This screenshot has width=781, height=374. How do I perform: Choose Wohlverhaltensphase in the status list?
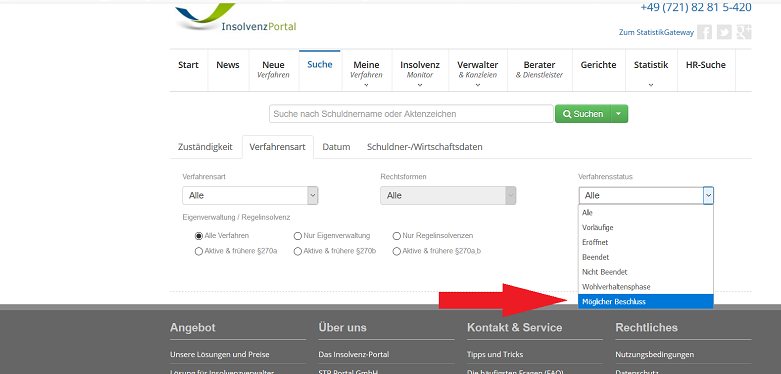(646, 287)
